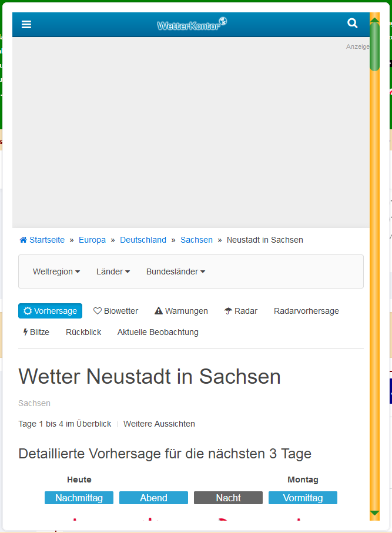Image resolution: width=392 pixels, height=533 pixels.
Task: Click Detaillierte Vorhersage heading
Action: coord(165,454)
